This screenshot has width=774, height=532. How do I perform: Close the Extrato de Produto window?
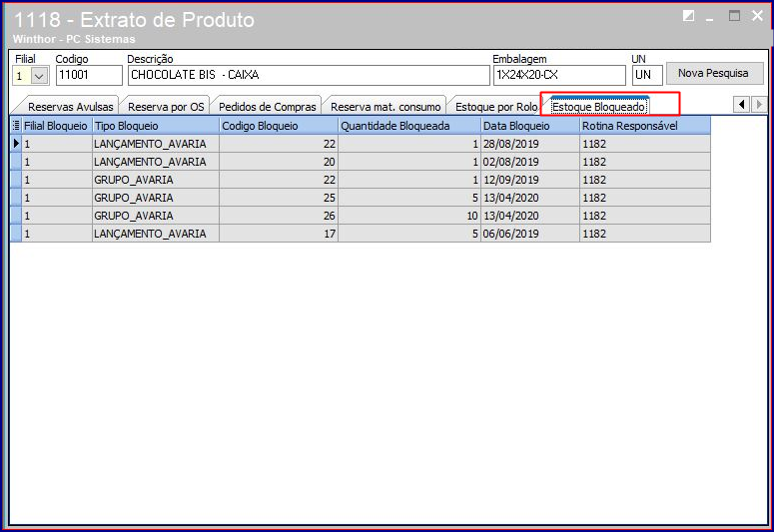tap(758, 15)
